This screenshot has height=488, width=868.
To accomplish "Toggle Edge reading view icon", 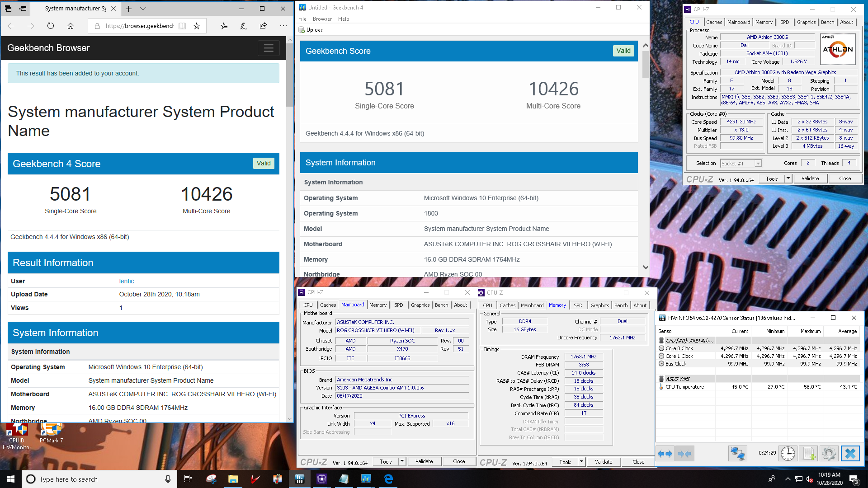I will coord(182,26).
